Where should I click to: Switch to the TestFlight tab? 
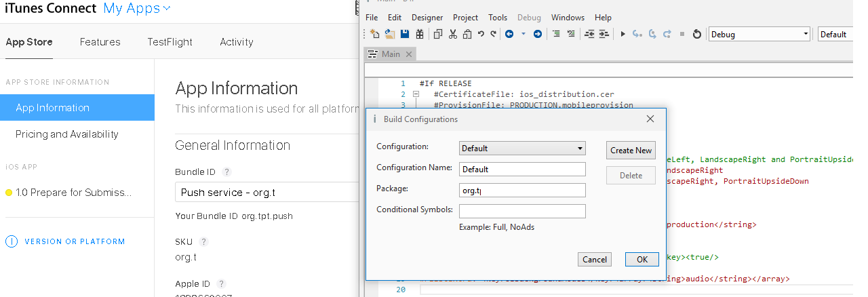(170, 42)
